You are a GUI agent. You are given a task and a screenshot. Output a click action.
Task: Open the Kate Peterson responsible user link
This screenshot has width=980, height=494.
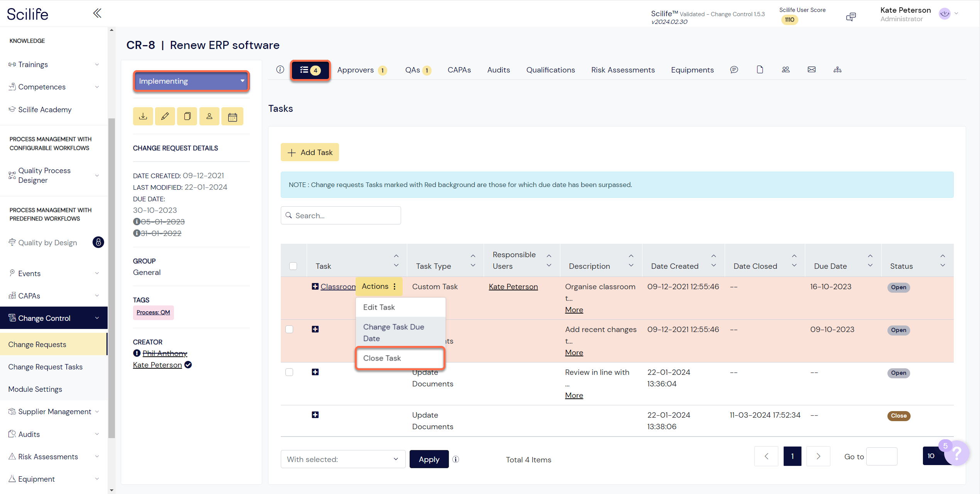[x=513, y=287]
